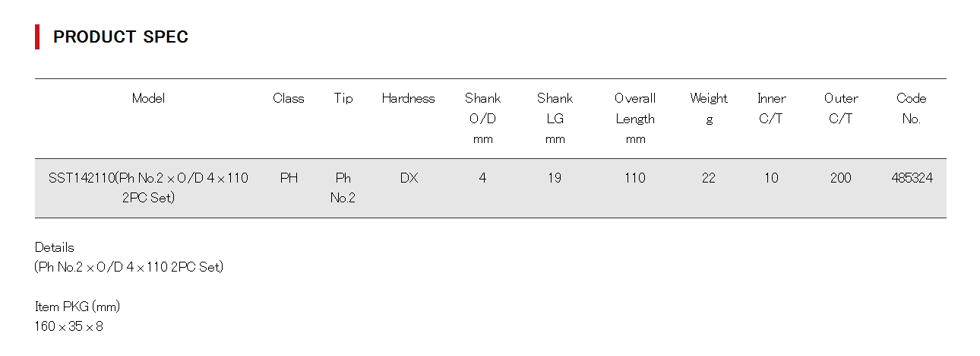
Task: Click the Hardness column header
Action: point(409,98)
